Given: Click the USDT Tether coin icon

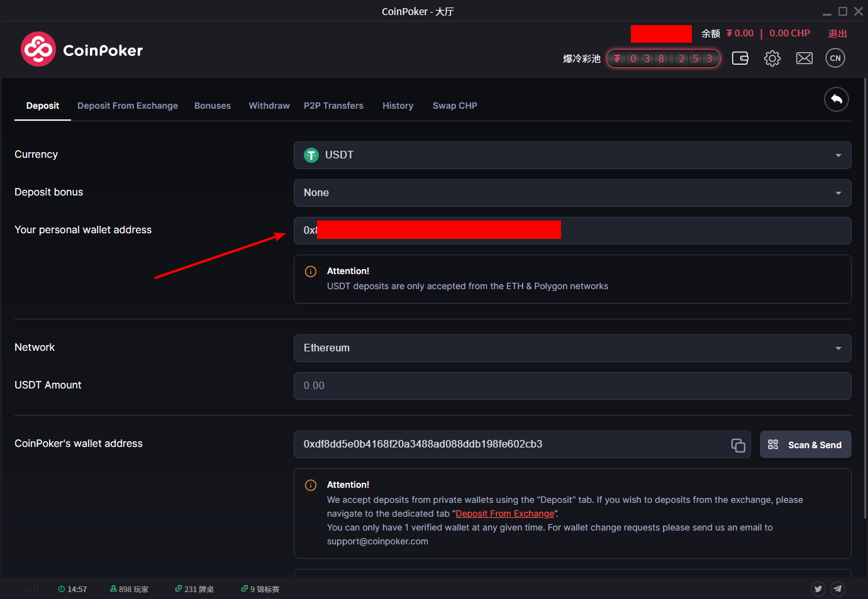Looking at the screenshot, I should (x=311, y=155).
